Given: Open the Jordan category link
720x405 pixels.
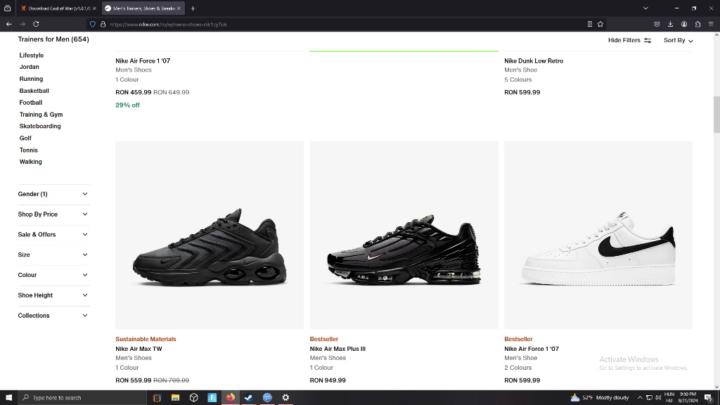Looking at the screenshot, I should pyautogui.click(x=29, y=67).
